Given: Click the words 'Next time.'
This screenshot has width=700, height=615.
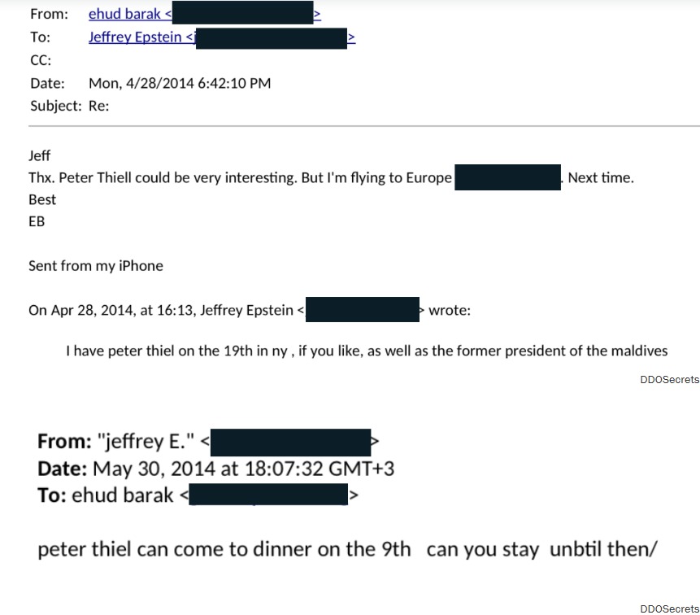Looking at the screenshot, I should pos(600,178).
